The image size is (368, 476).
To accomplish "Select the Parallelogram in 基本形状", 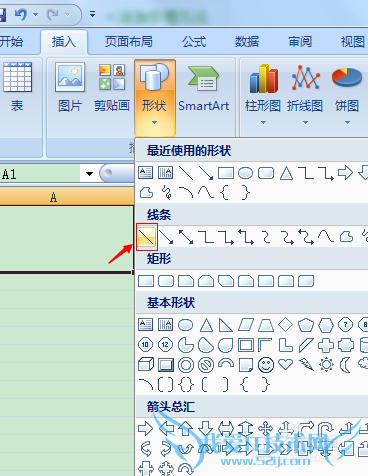I will [x=246, y=325].
